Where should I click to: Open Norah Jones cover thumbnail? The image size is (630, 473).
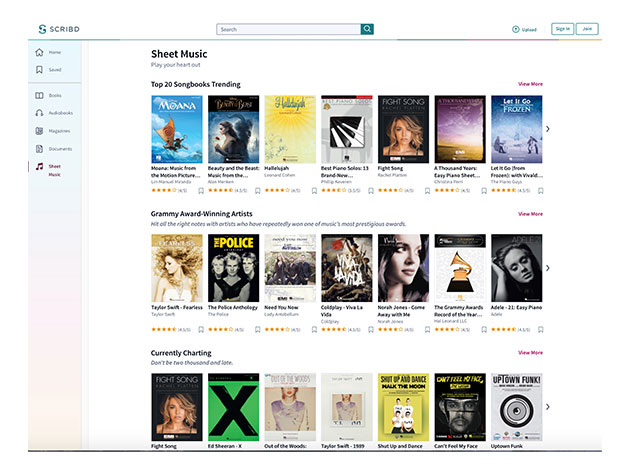pyautogui.click(x=403, y=268)
